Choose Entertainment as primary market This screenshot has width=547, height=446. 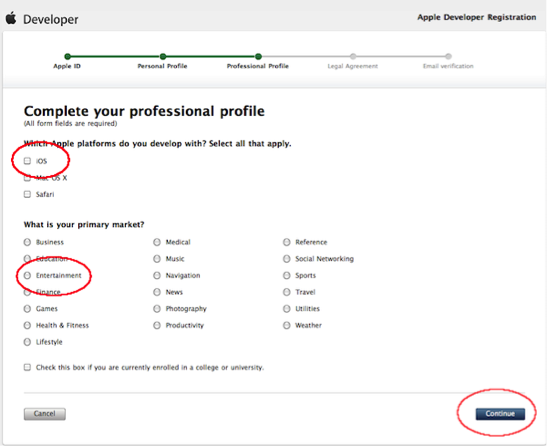tap(27, 275)
